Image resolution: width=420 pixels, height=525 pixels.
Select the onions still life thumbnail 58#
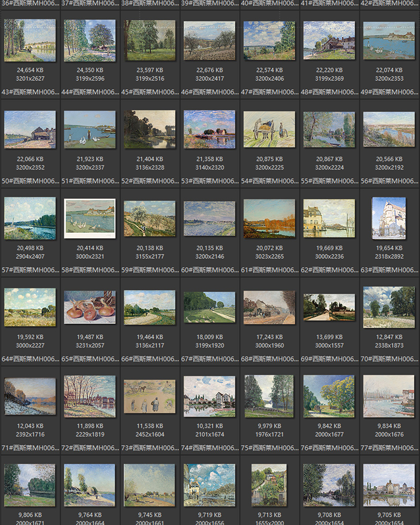click(x=90, y=307)
